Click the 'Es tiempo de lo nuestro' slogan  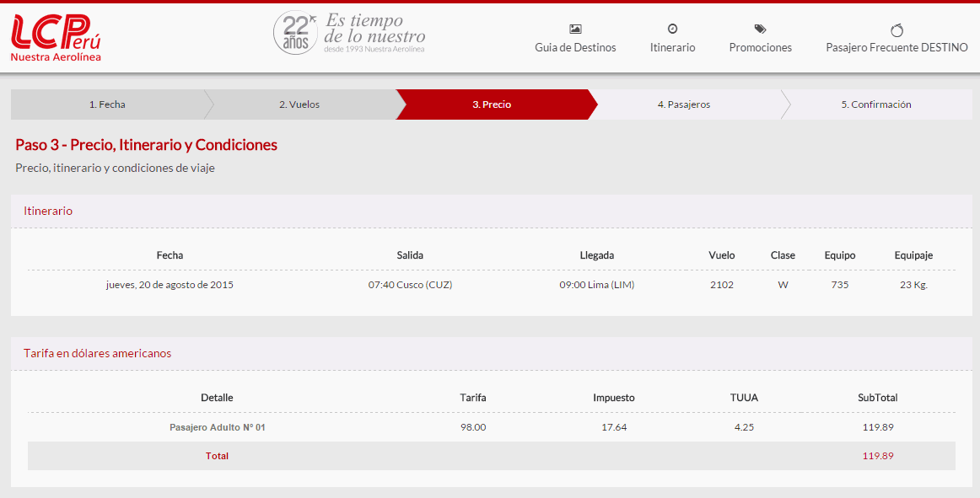pyautogui.click(x=374, y=32)
